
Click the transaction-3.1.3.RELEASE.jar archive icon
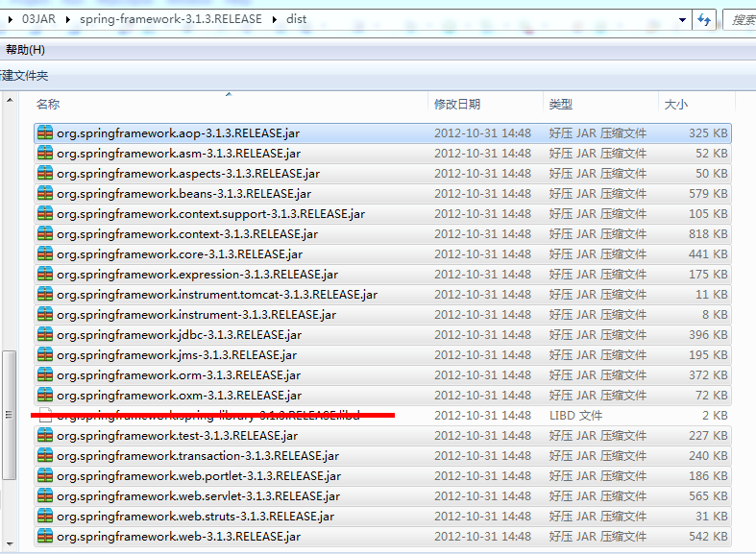click(45, 456)
